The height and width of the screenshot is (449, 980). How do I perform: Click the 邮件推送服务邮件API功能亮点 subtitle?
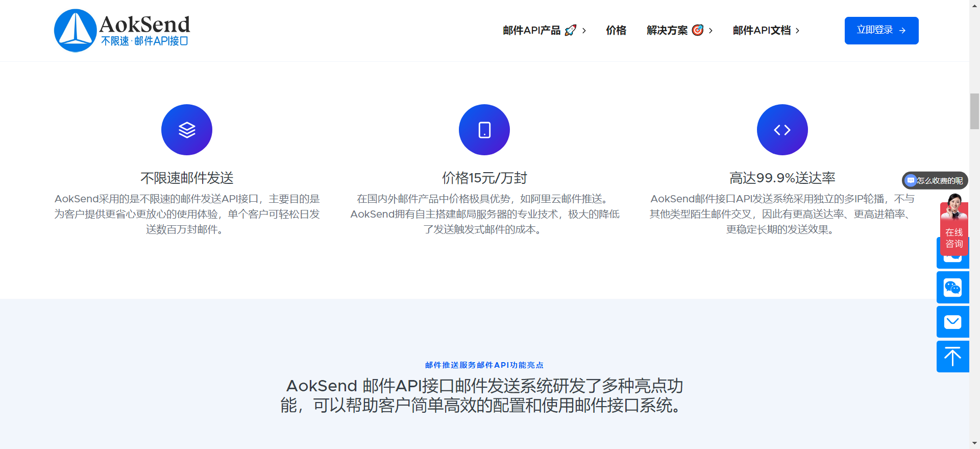(x=484, y=365)
